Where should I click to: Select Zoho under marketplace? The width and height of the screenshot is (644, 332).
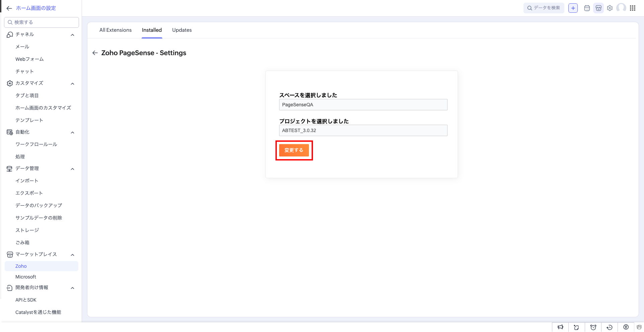pos(42,266)
